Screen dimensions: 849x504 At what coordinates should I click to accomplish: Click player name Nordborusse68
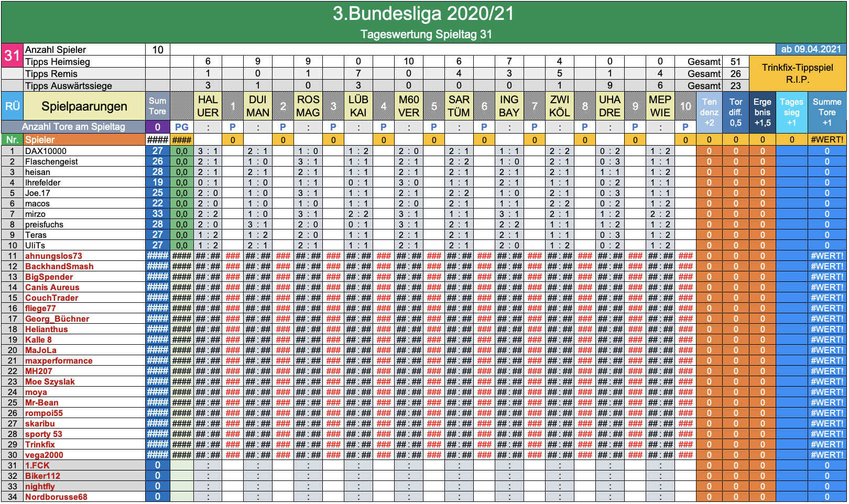pos(56,497)
